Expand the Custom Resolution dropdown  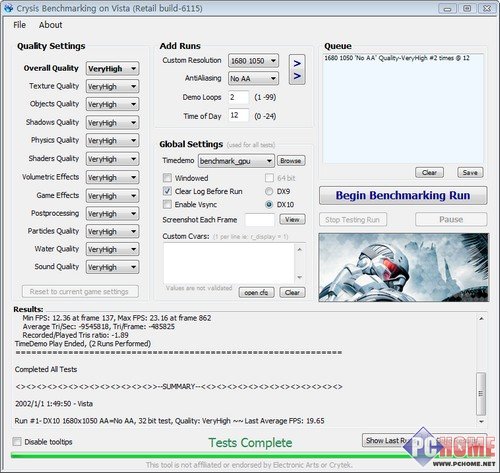point(253,61)
